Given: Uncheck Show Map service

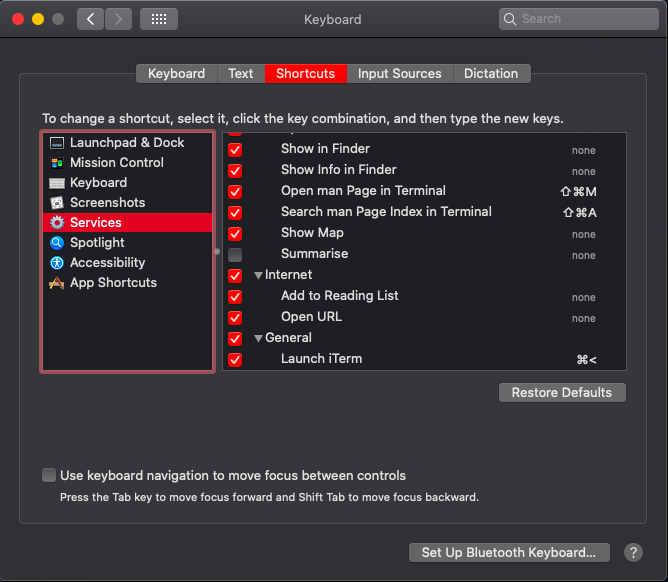Looking at the screenshot, I should point(235,234).
